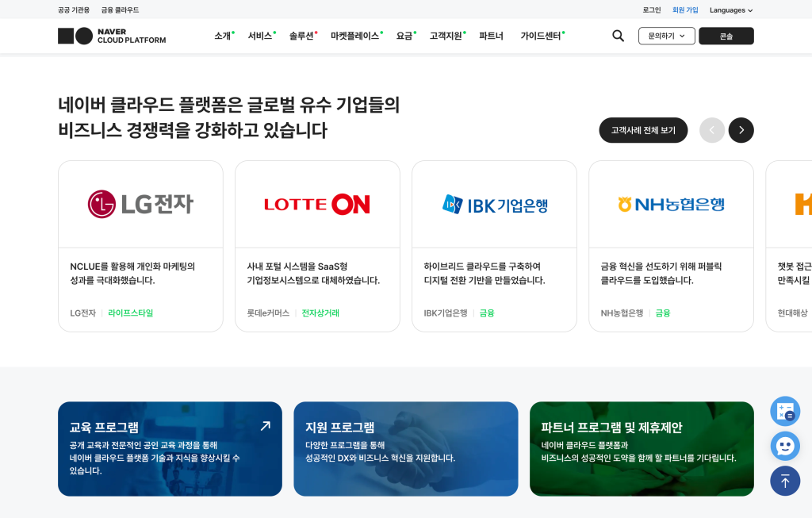Select the 마켓플레이스 menu item
The image size is (812, 518).
(354, 36)
